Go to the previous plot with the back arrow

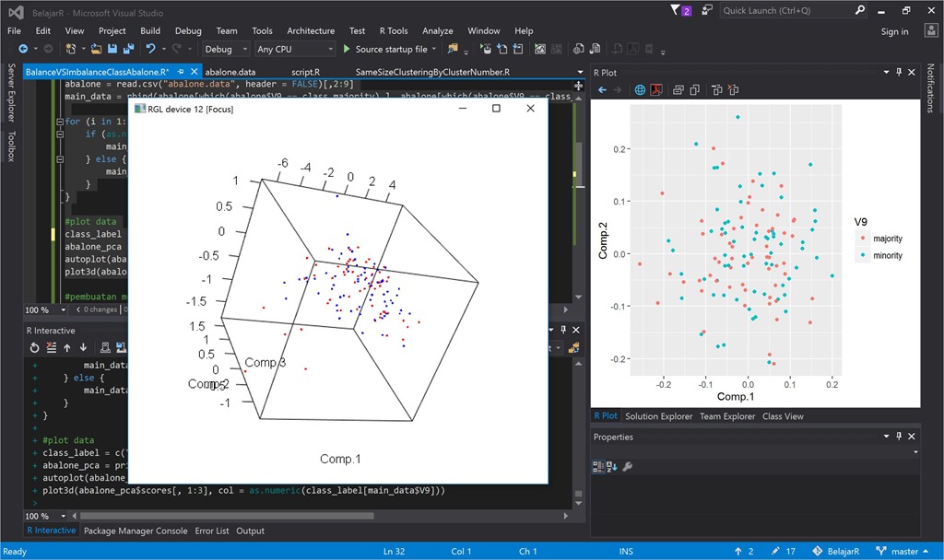pos(603,89)
